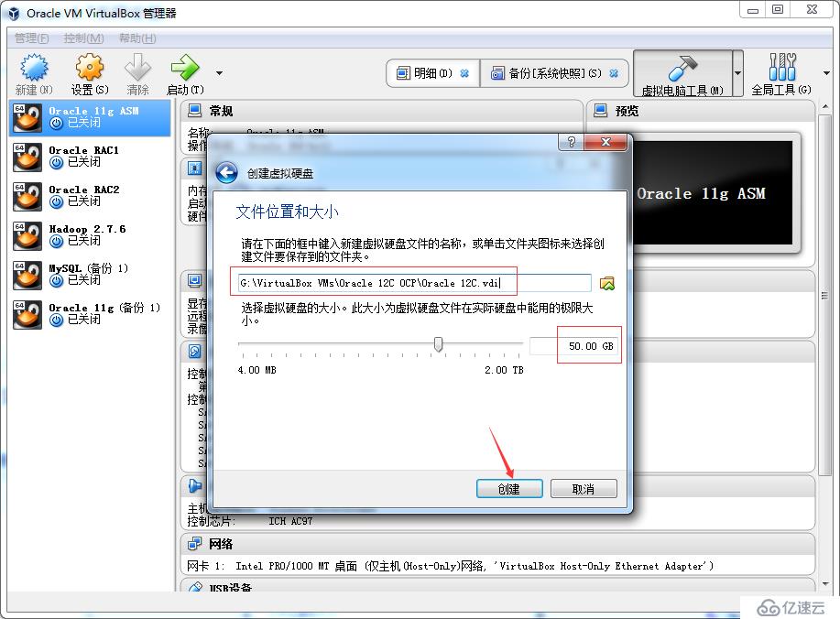Click the 取消 (Cancel) button
The image size is (840, 619).
pyautogui.click(x=584, y=489)
